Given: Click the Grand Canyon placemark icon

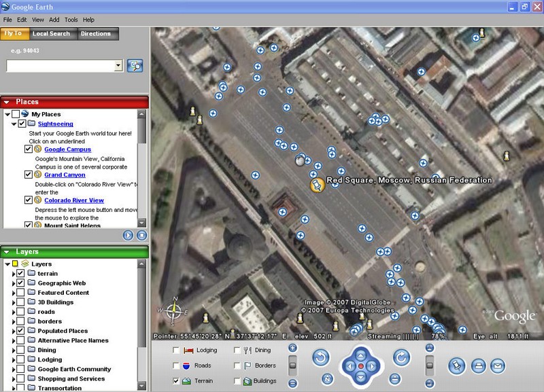Looking at the screenshot, I should 38,175.
